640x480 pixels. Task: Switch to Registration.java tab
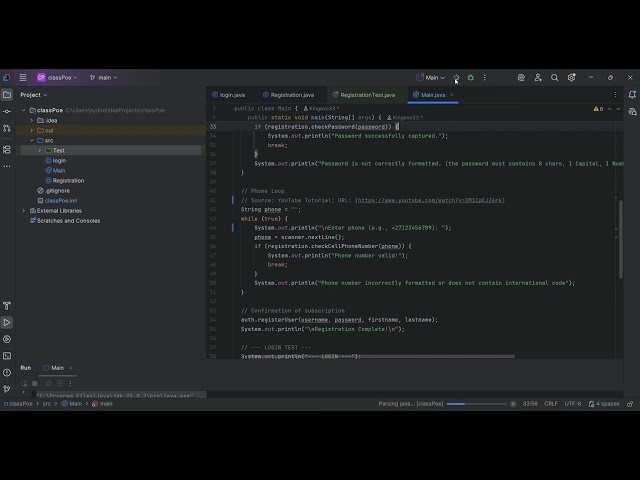pos(289,95)
